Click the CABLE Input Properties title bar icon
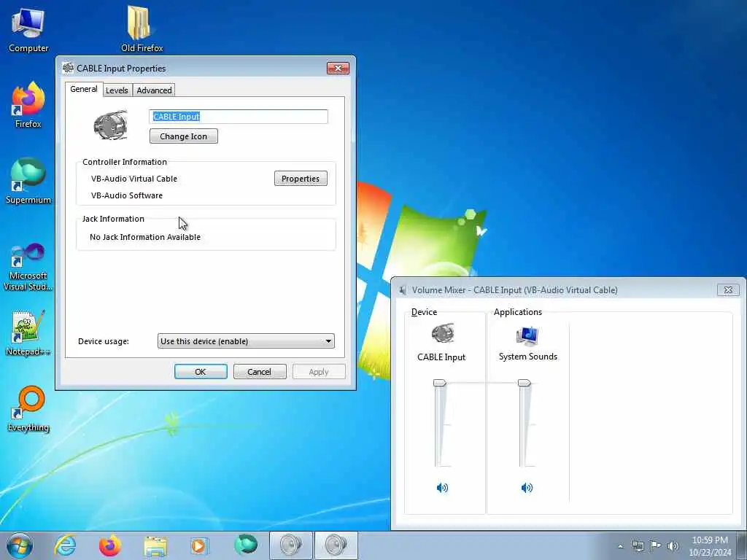This screenshot has height=560, width=747. point(68,68)
